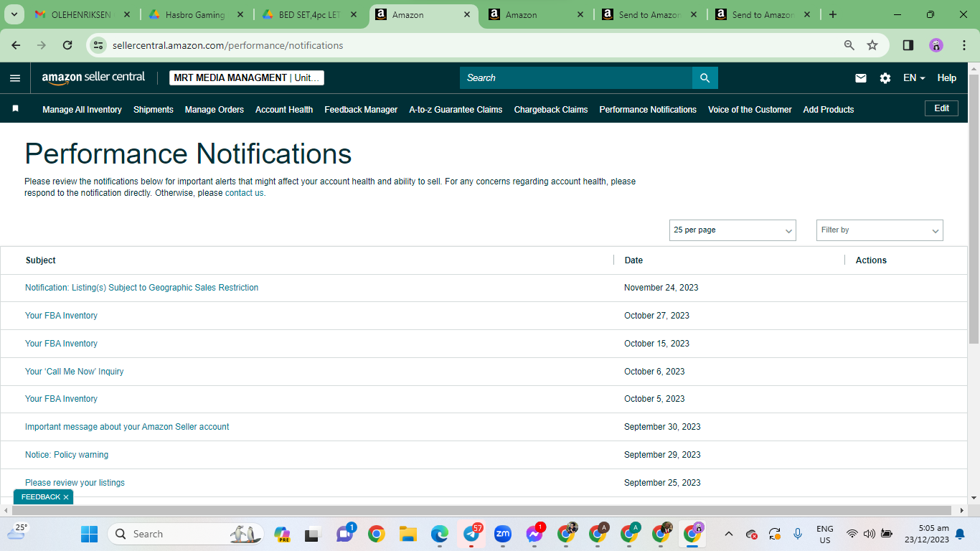This screenshot has width=980, height=551.
Task: Open the EN language dropdown
Action: pyautogui.click(x=914, y=78)
